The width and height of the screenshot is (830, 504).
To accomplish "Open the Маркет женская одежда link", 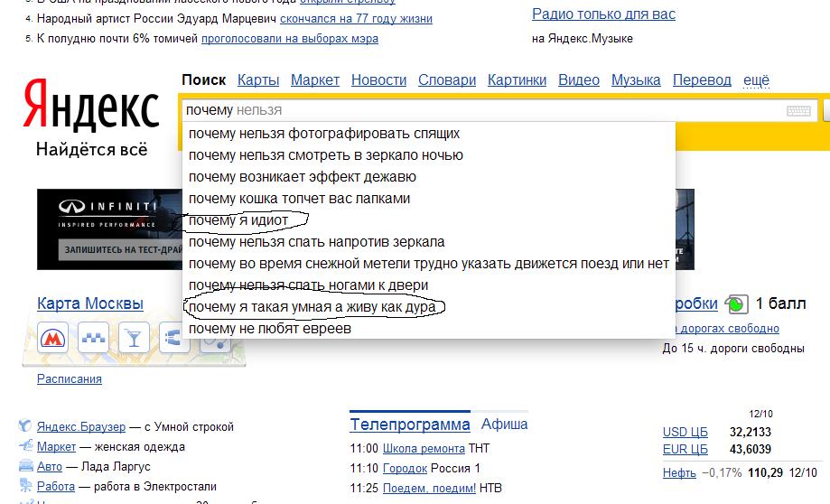I will pyautogui.click(x=56, y=447).
